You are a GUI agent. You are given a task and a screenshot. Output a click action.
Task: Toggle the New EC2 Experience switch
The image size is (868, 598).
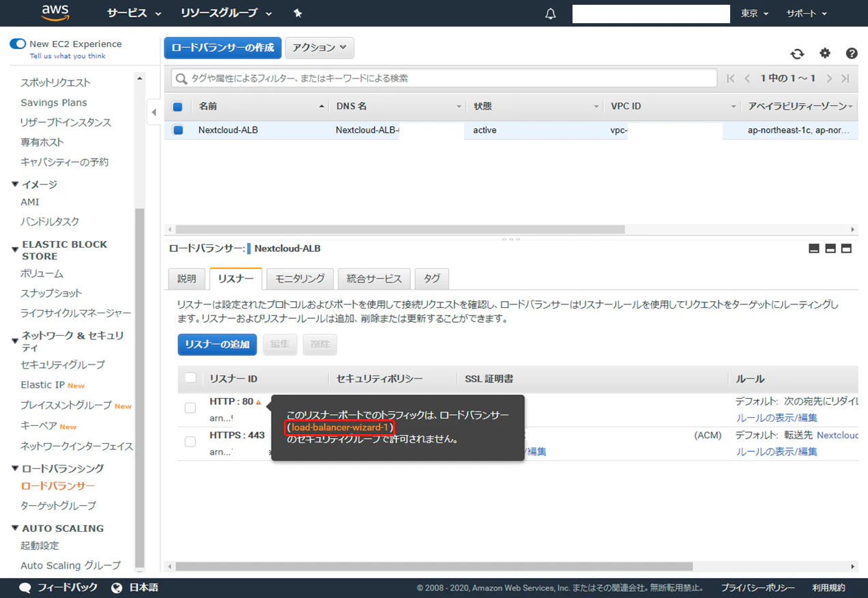click(x=18, y=44)
